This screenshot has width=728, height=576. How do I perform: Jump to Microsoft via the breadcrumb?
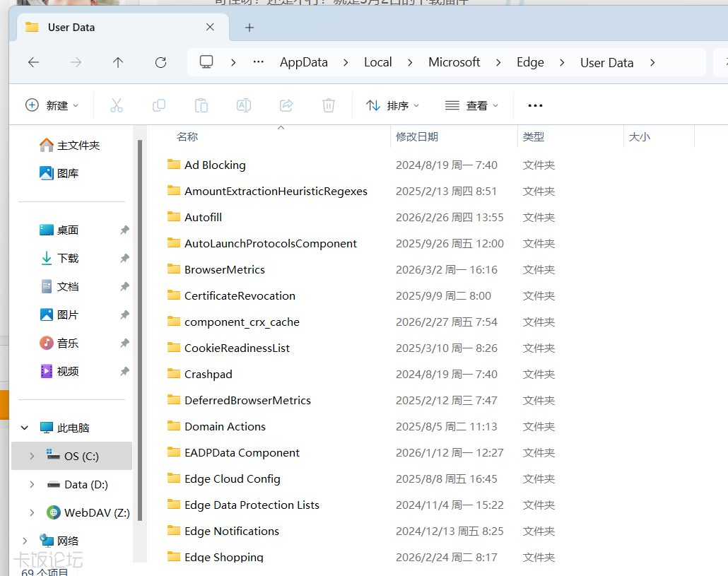coord(454,62)
